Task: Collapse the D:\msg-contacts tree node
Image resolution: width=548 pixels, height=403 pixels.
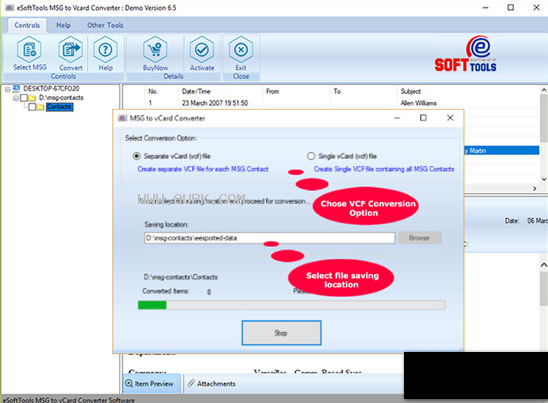Action: 15,98
